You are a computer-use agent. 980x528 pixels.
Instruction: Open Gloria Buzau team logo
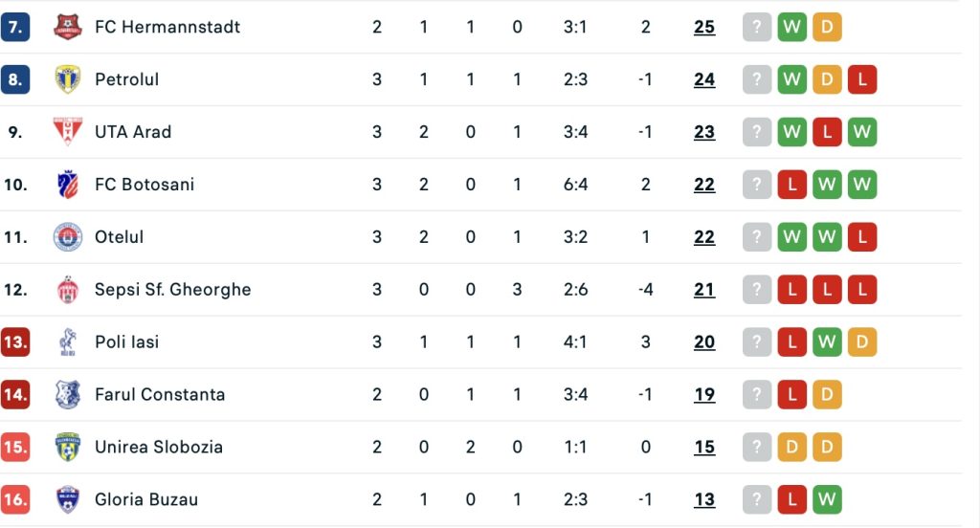68,499
